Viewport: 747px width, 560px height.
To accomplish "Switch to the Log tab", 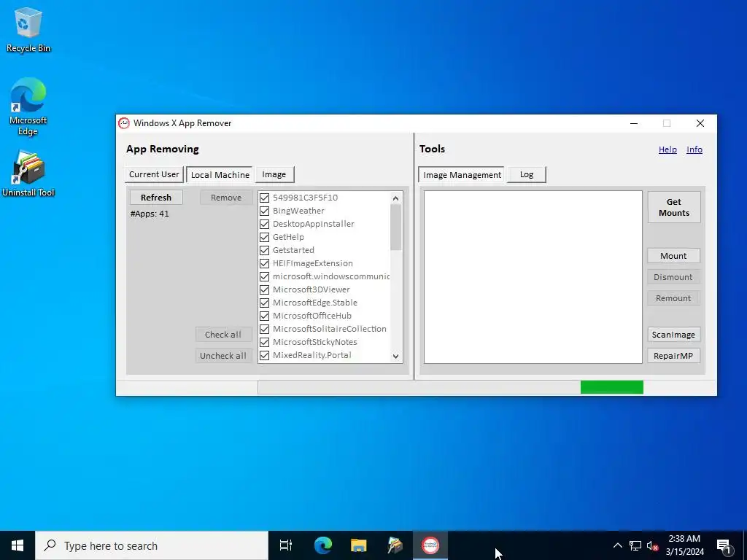I will [x=527, y=174].
